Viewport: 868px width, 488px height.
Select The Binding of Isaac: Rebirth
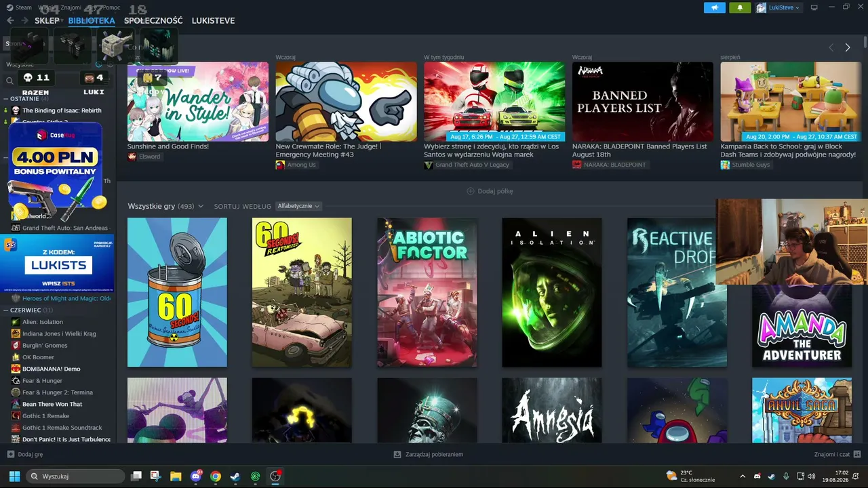pos(62,110)
